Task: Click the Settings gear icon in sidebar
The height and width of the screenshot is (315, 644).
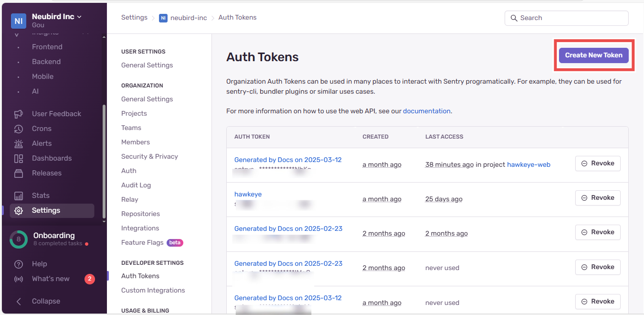Action: (19, 210)
